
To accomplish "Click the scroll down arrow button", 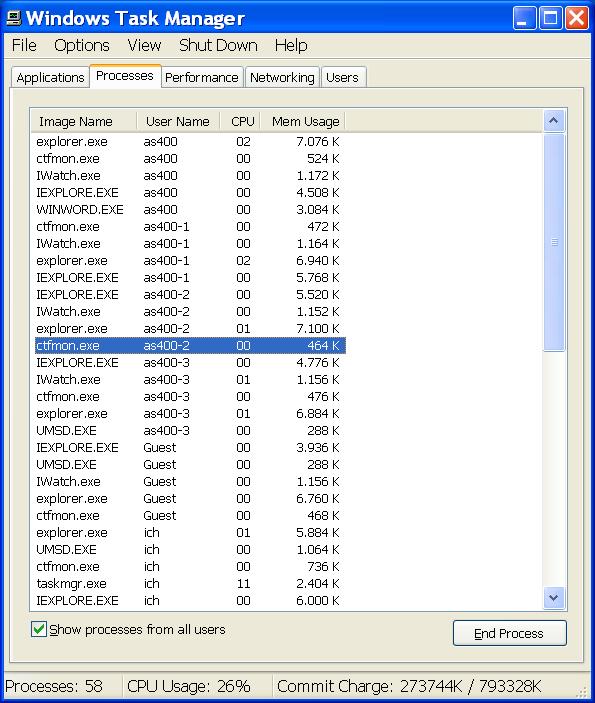I will pos(554,598).
